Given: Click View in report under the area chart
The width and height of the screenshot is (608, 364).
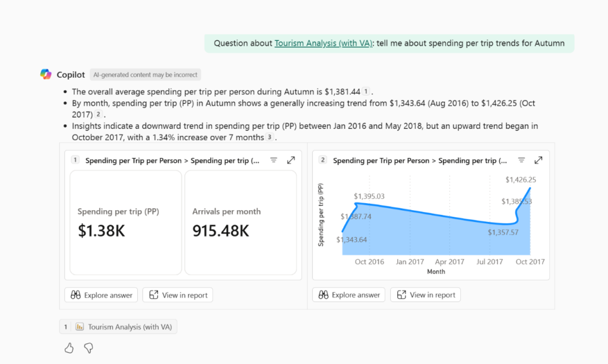Looking at the screenshot, I should [425, 295].
